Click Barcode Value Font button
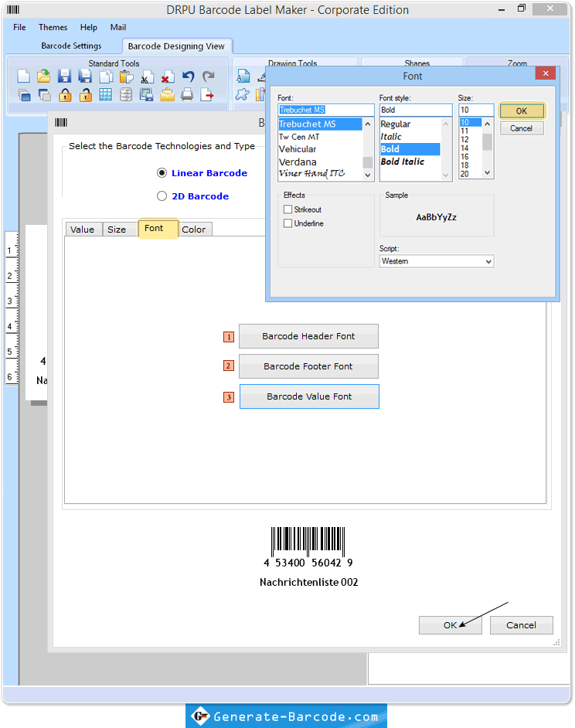Viewport: 575px width, 728px height. click(309, 396)
